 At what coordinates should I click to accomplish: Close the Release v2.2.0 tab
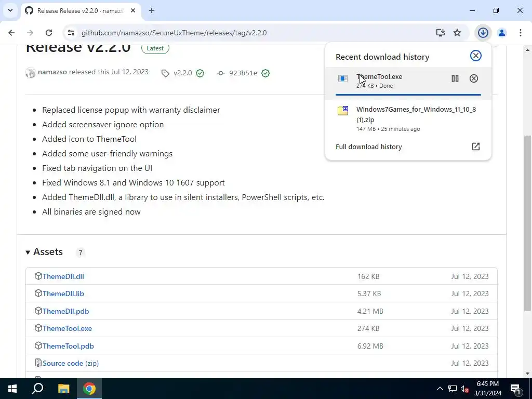pos(133,10)
